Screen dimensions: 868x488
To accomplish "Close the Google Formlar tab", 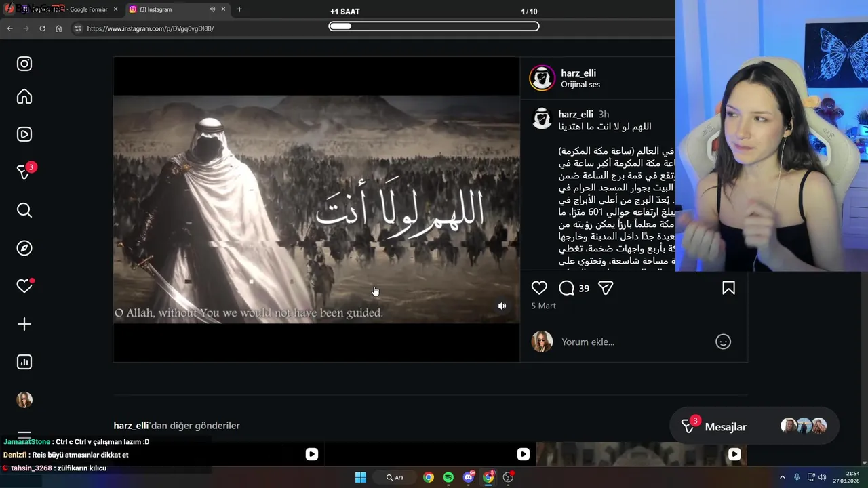I will 115,9.
